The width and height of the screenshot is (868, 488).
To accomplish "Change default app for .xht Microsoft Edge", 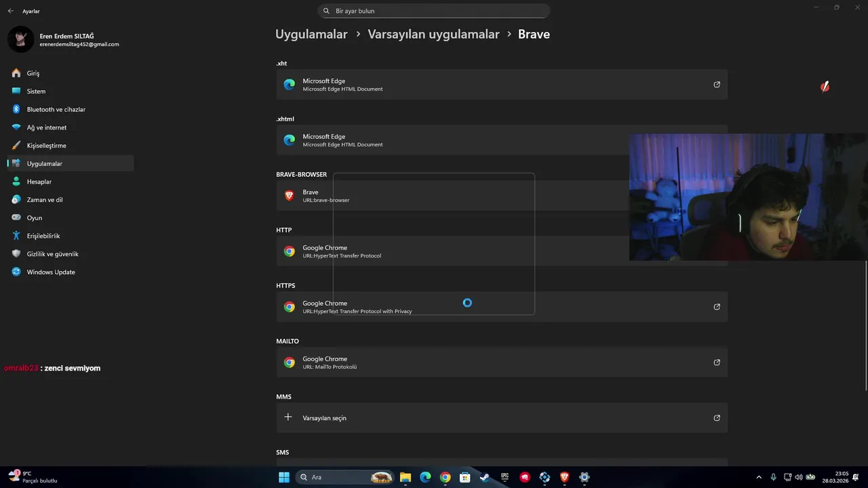I will [502, 85].
